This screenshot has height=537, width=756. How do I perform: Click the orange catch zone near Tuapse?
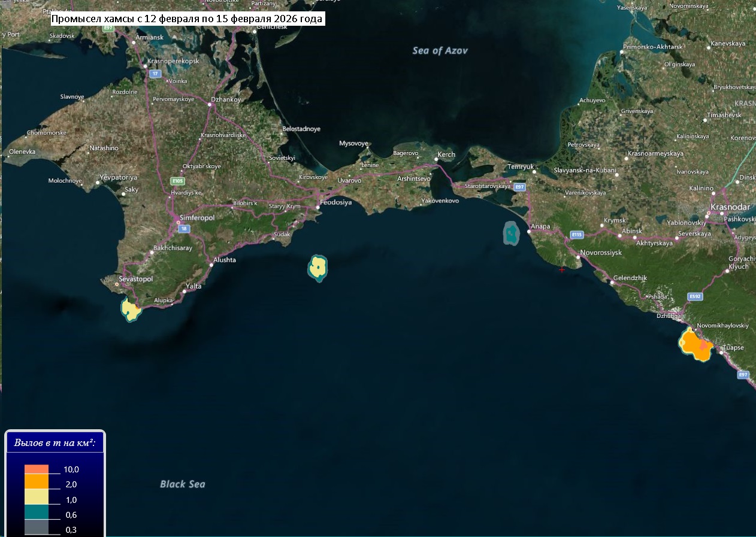pos(695,344)
